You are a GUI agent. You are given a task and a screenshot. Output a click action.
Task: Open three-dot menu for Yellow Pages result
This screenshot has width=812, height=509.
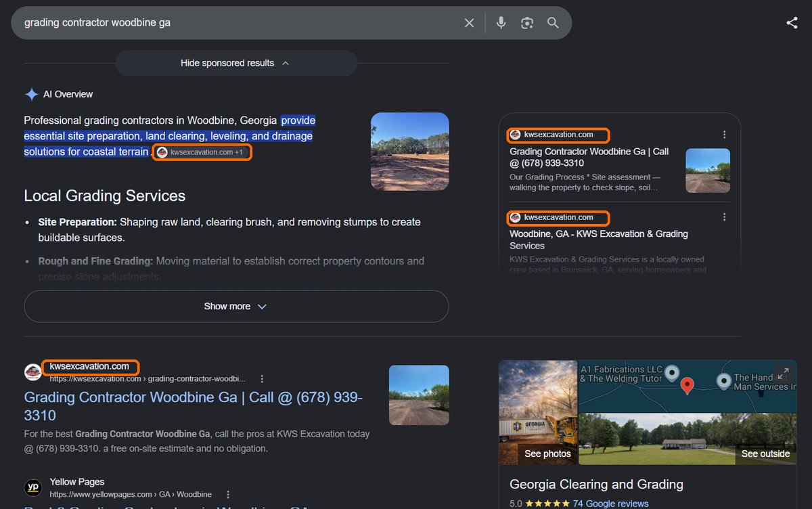pos(228,494)
